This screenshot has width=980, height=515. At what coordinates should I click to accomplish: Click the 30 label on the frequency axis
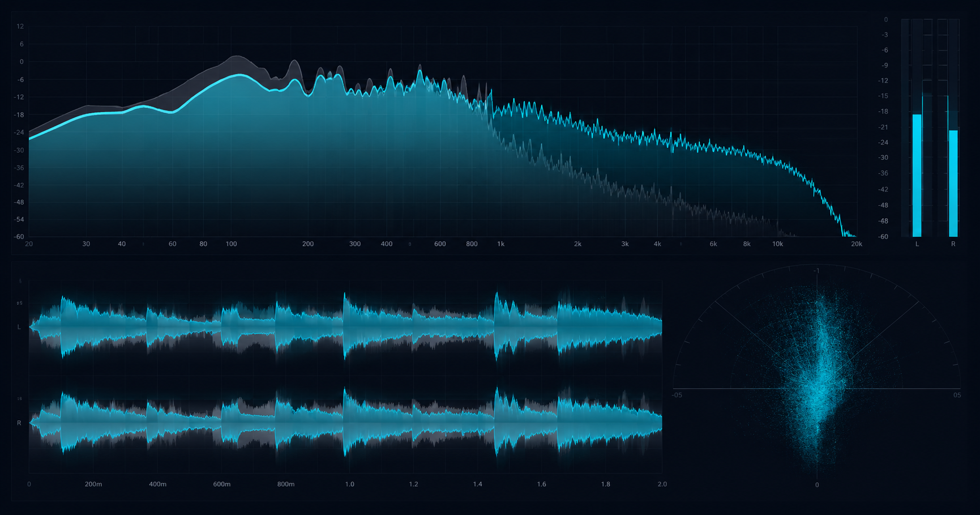(x=86, y=244)
